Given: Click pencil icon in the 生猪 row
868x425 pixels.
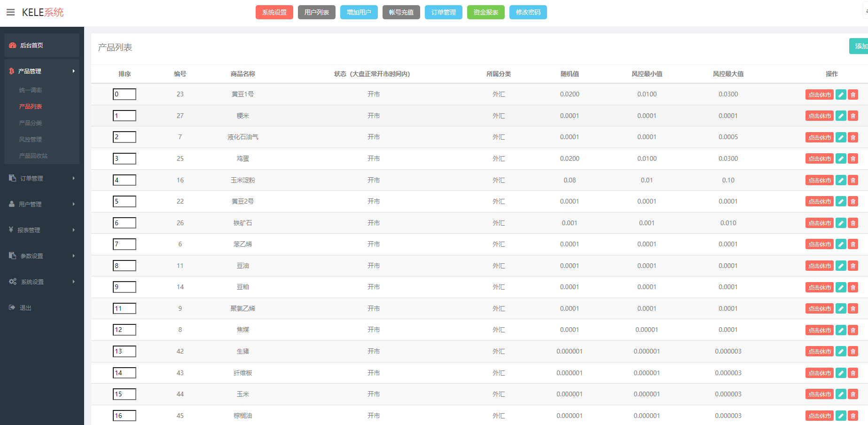Looking at the screenshot, I should [x=841, y=352].
